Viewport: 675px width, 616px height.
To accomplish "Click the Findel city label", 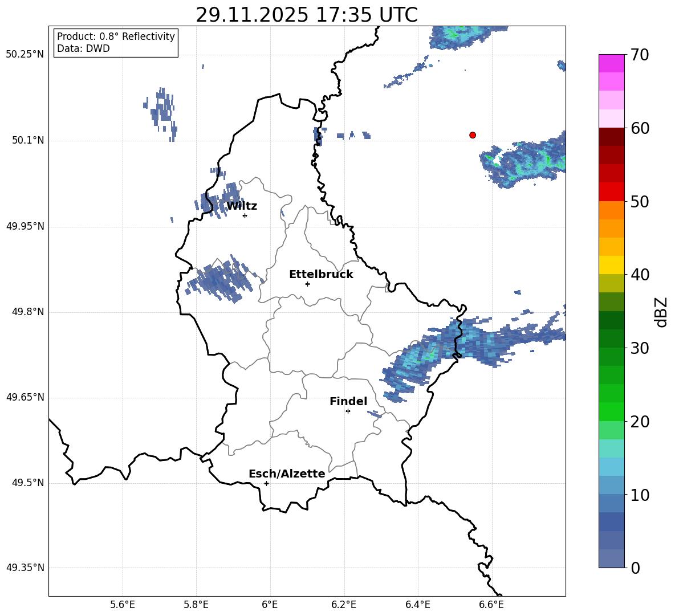I will tap(348, 401).
